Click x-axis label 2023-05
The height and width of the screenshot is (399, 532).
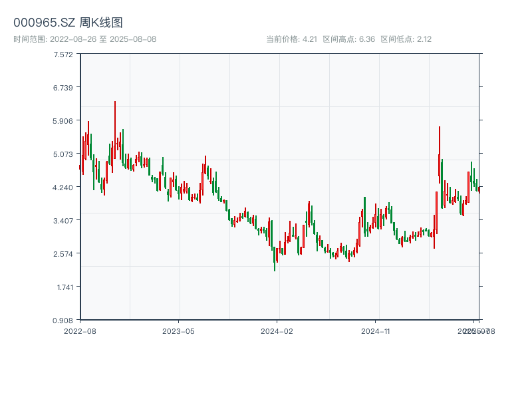click(178, 331)
